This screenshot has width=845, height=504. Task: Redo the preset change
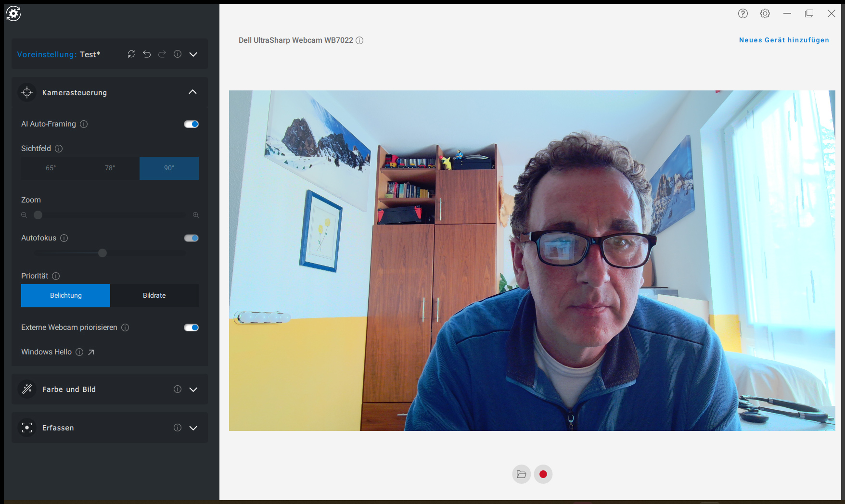162,54
